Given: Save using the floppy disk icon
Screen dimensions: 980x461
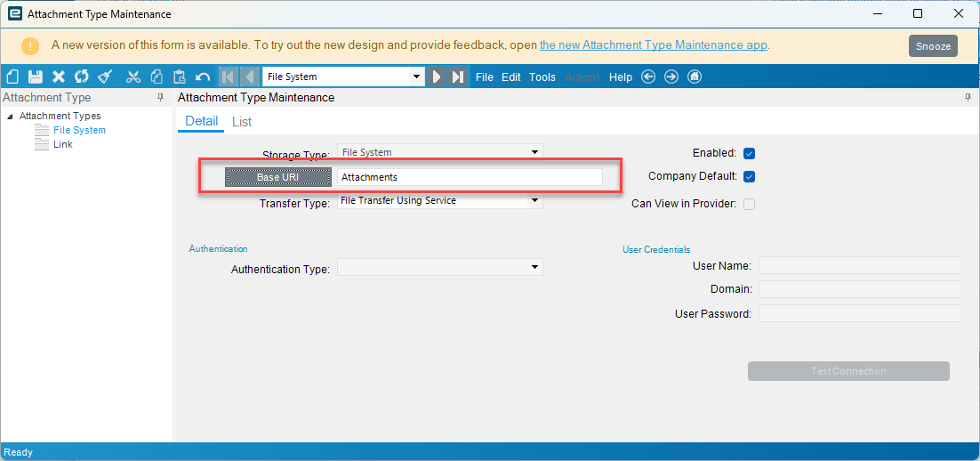Looking at the screenshot, I should click(36, 77).
